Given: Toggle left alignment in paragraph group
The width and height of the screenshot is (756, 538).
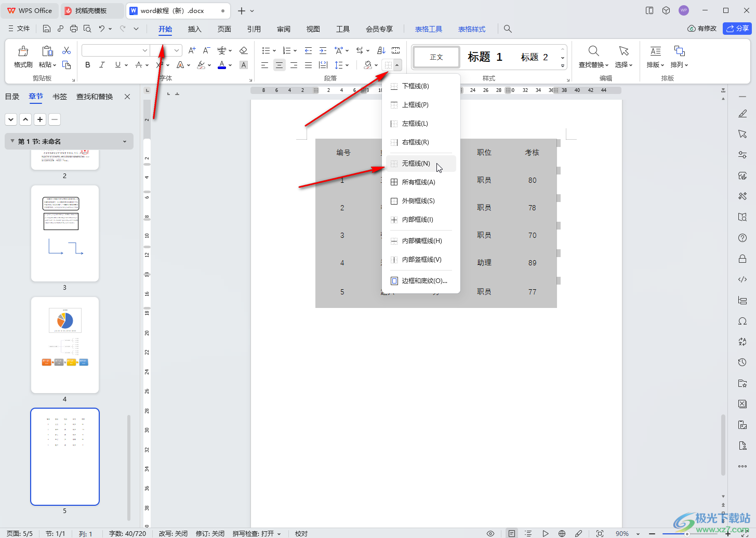Looking at the screenshot, I should point(265,65).
